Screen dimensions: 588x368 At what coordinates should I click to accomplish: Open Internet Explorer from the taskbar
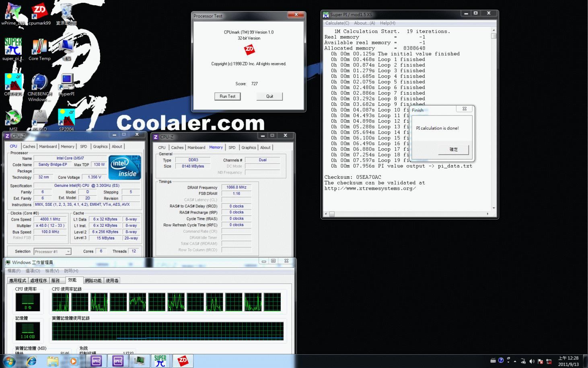(x=31, y=361)
